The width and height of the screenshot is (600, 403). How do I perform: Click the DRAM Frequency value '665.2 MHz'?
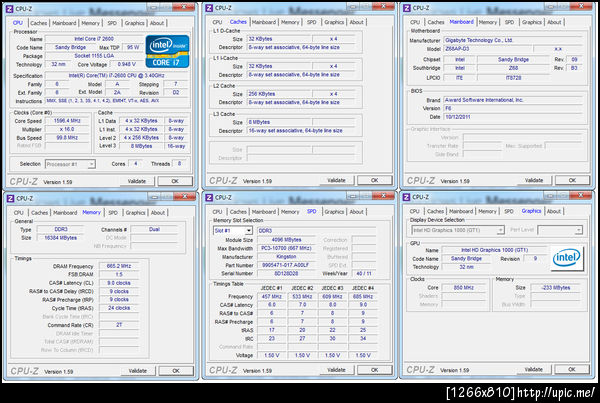coord(119,266)
